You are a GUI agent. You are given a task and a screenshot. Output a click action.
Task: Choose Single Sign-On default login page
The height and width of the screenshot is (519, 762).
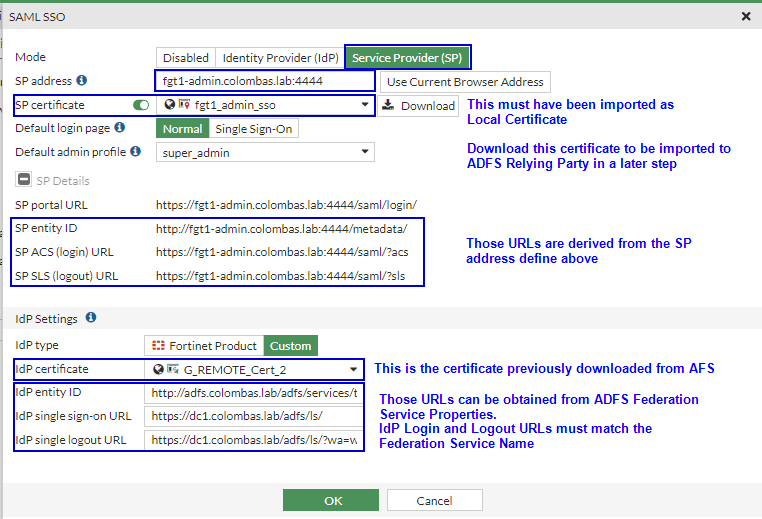(x=254, y=129)
